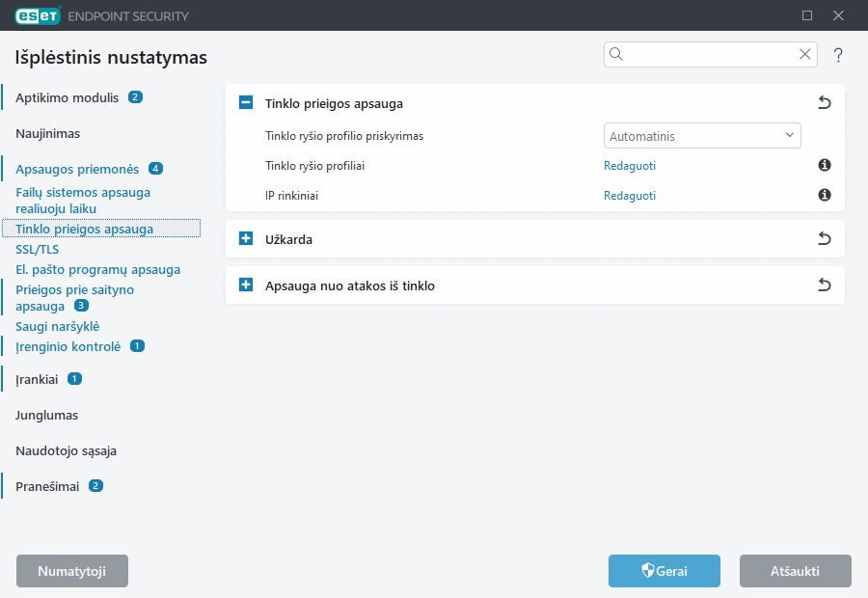The width and height of the screenshot is (868, 598).
Task: Reset the Tinklo prieigos apsauga section to defaults
Action: (x=825, y=102)
